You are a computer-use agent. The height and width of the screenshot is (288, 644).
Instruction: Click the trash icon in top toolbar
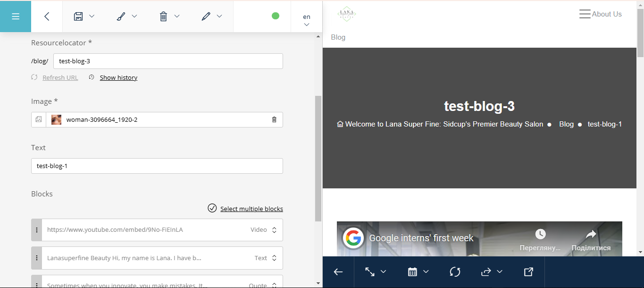[163, 17]
